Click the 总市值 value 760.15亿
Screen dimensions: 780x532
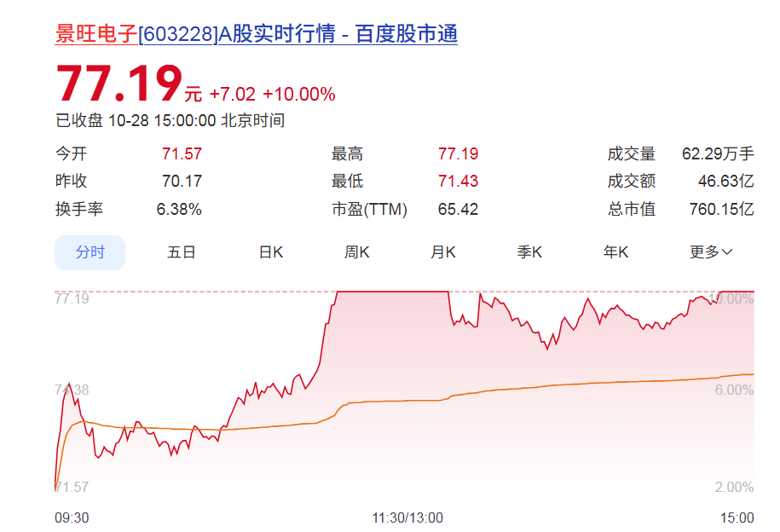(721, 209)
